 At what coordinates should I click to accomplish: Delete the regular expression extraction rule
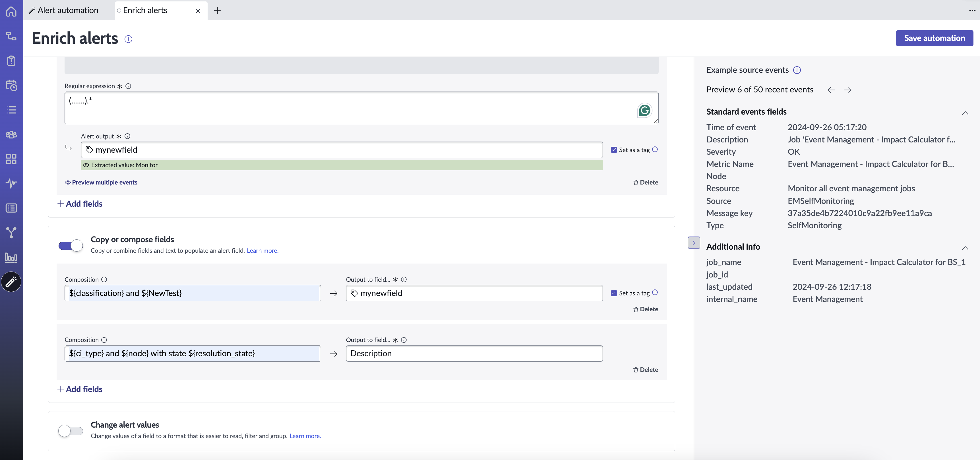coord(645,183)
